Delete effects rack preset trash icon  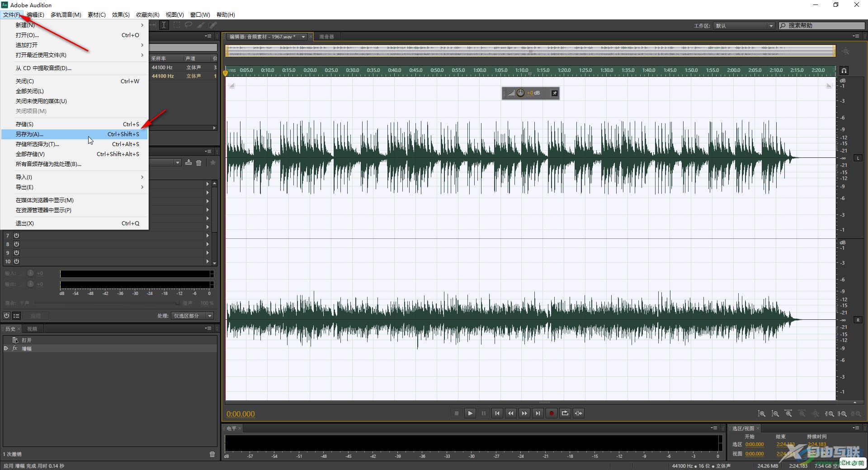tap(198, 162)
